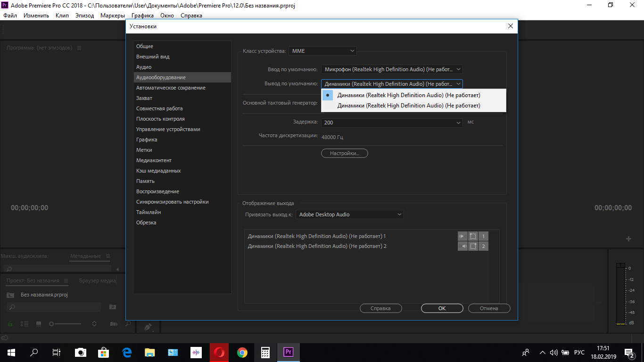
Task: Open Задержка 200 dropdown
Action: (x=392, y=123)
